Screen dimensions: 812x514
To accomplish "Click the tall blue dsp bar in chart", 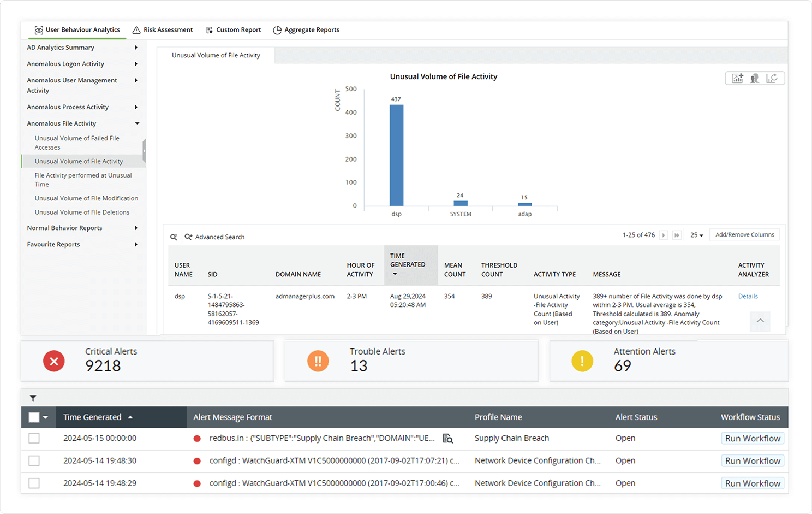I will tap(397, 155).
